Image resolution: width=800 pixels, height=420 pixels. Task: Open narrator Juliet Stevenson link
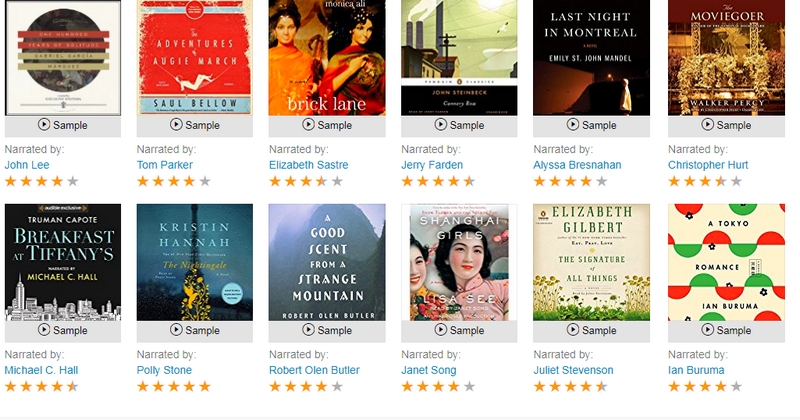click(575, 370)
